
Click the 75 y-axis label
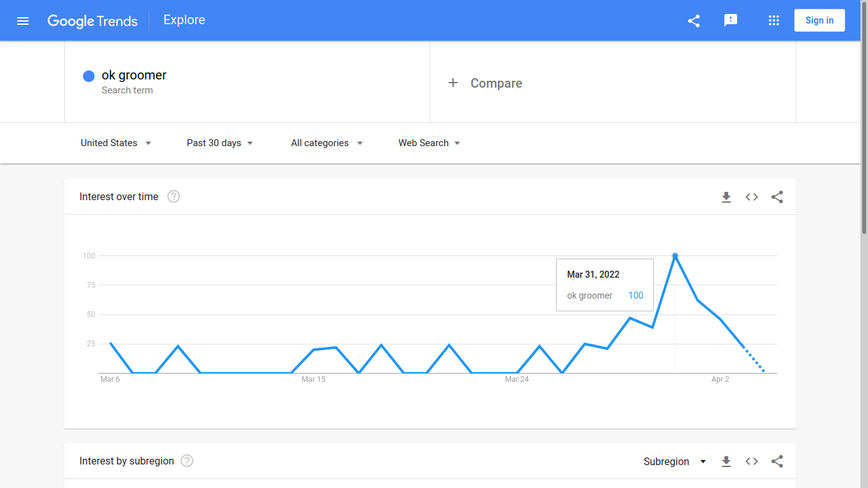pos(91,285)
